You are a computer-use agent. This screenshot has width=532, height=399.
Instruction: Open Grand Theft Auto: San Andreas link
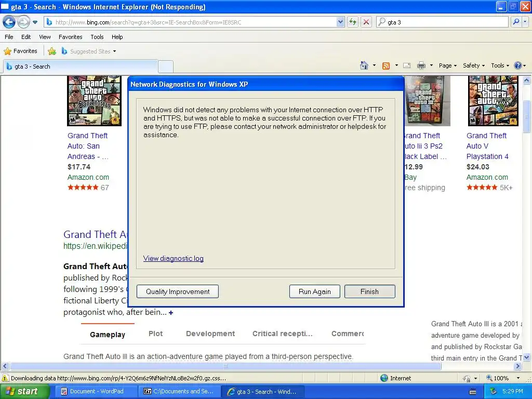click(88, 146)
